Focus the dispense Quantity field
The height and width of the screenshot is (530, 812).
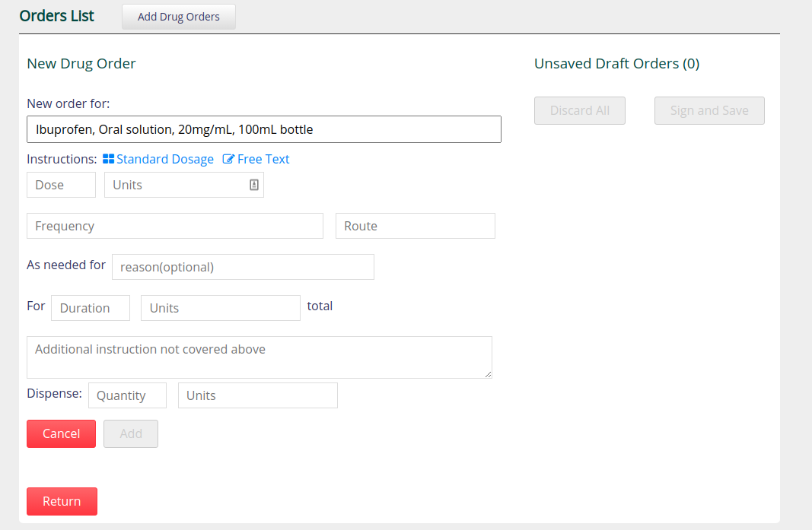[x=127, y=395]
